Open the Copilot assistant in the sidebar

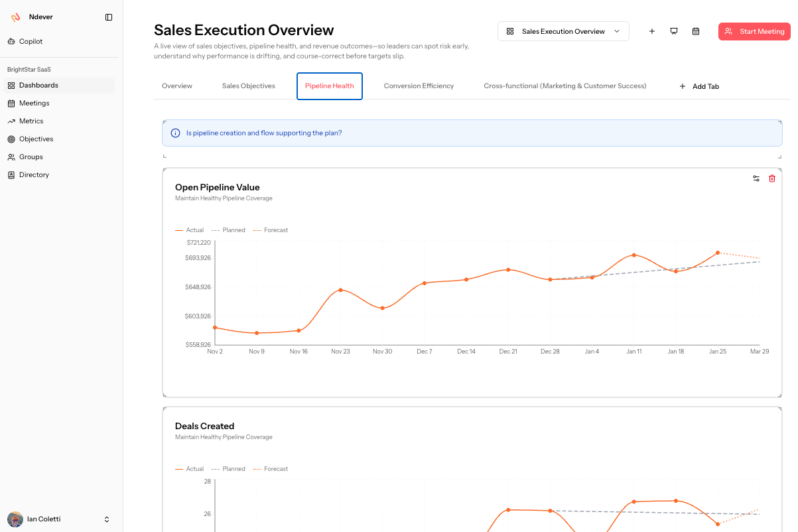pyautogui.click(x=31, y=41)
